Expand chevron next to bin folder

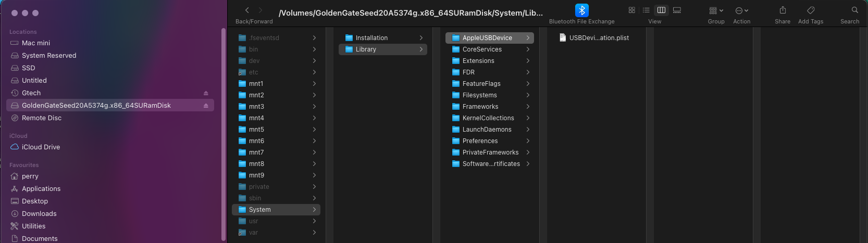point(314,49)
